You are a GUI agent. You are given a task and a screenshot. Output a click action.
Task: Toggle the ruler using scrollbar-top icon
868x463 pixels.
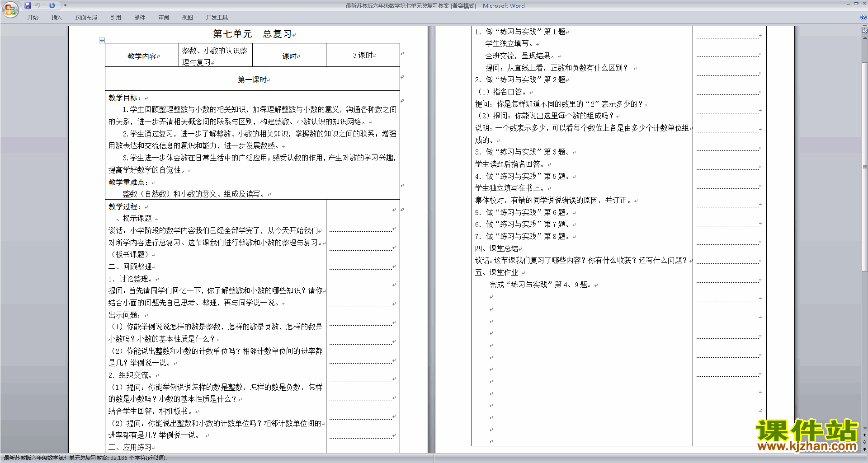click(x=865, y=31)
